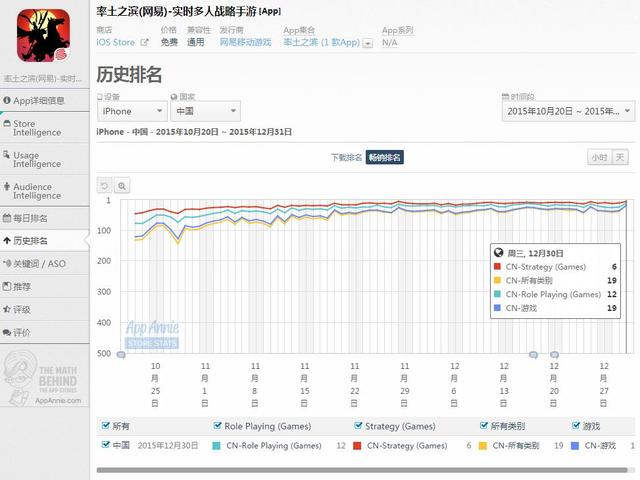The width and height of the screenshot is (640, 480).
Task: Click the 历史排名 arrow icon
Action: coord(7,241)
